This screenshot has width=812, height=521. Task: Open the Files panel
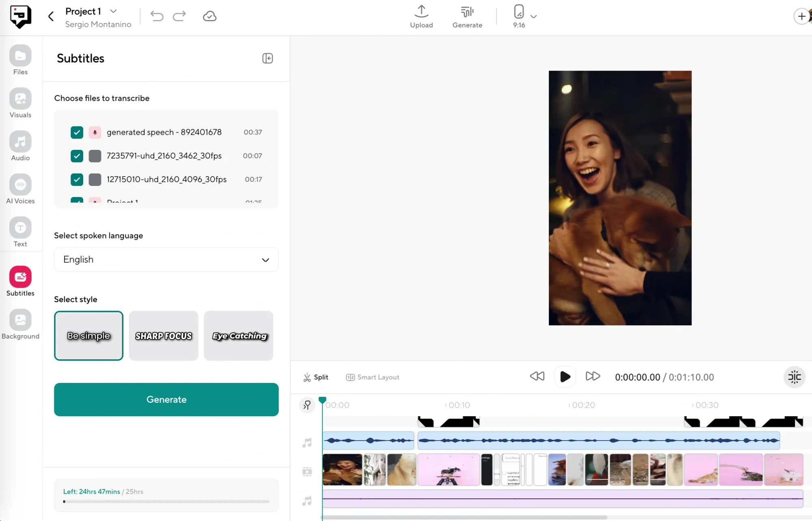(x=20, y=60)
